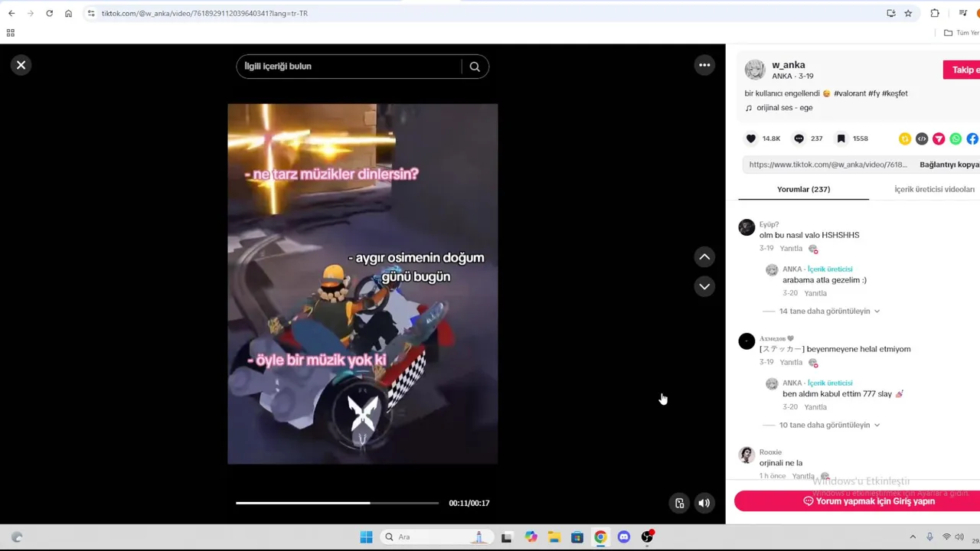Go to the next video with down arrow

pos(704,286)
